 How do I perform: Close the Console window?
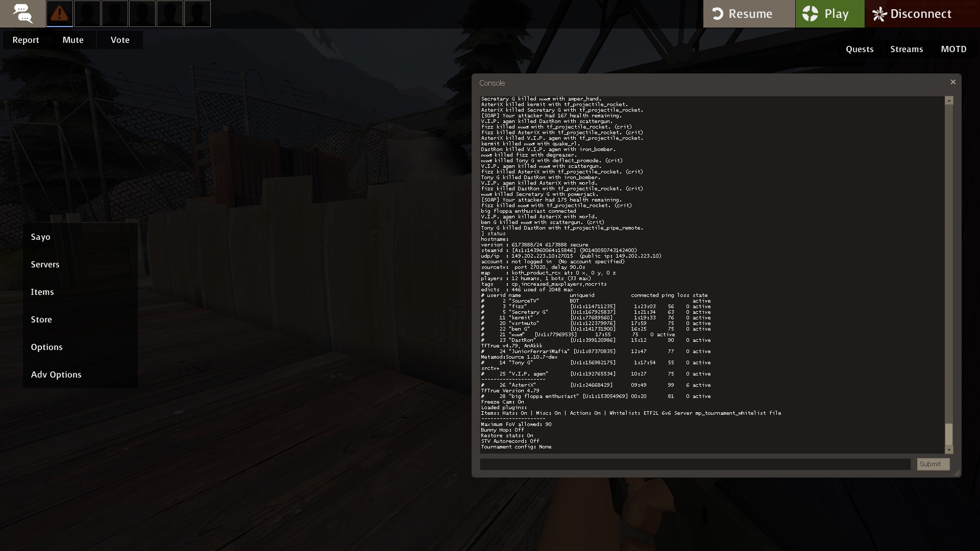pyautogui.click(x=952, y=82)
